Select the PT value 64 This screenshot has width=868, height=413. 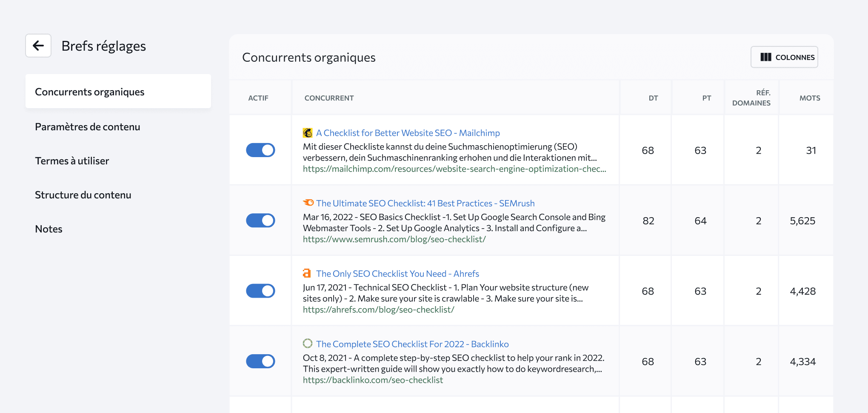[700, 221]
